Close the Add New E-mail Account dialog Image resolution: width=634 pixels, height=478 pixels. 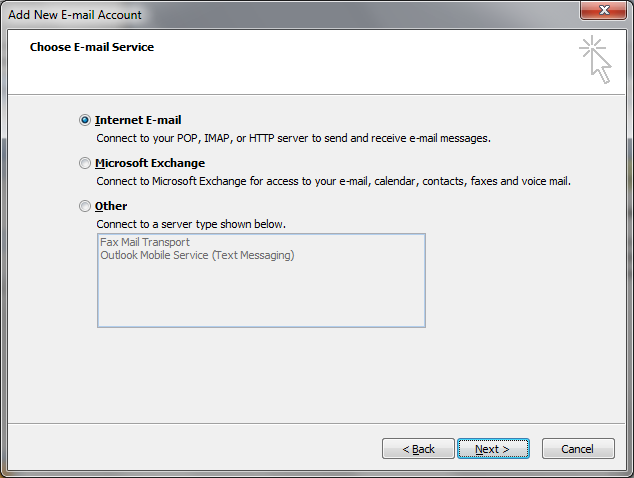point(603,13)
